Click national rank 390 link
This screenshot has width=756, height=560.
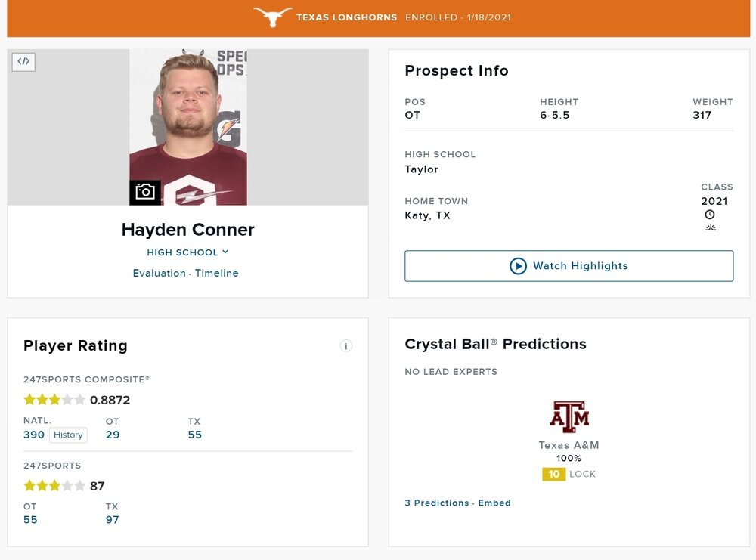(x=34, y=435)
